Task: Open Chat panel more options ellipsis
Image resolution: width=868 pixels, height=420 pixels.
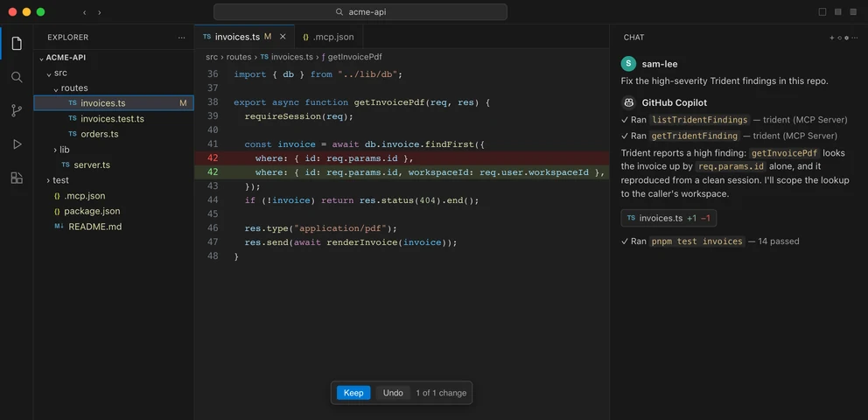Action: [855, 38]
